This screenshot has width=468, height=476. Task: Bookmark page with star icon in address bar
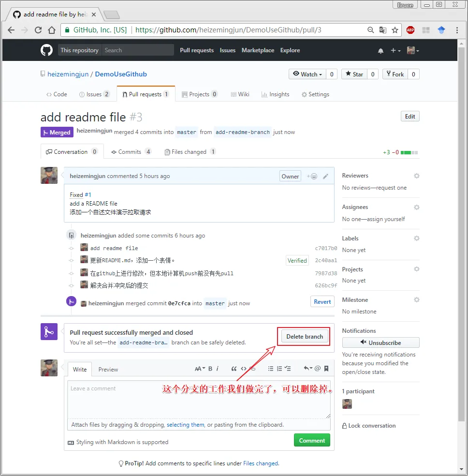click(395, 30)
